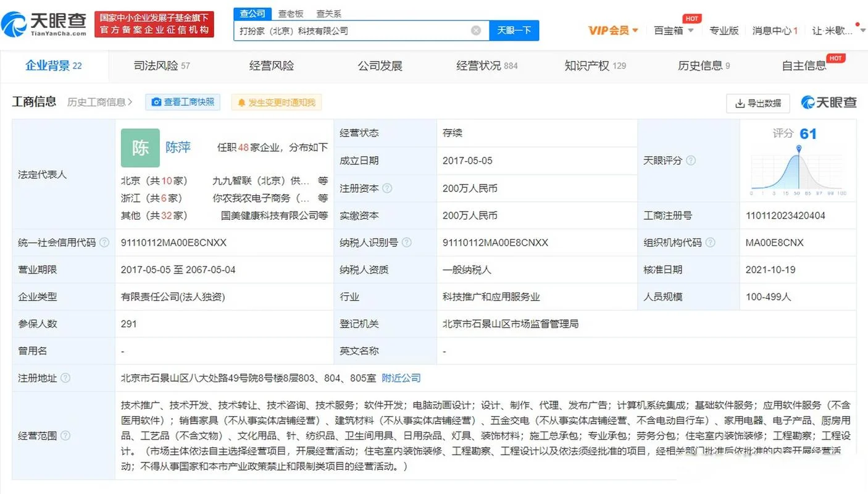Open the 专业版 link
Image resolution: width=868 pixels, height=494 pixels.
724,30
